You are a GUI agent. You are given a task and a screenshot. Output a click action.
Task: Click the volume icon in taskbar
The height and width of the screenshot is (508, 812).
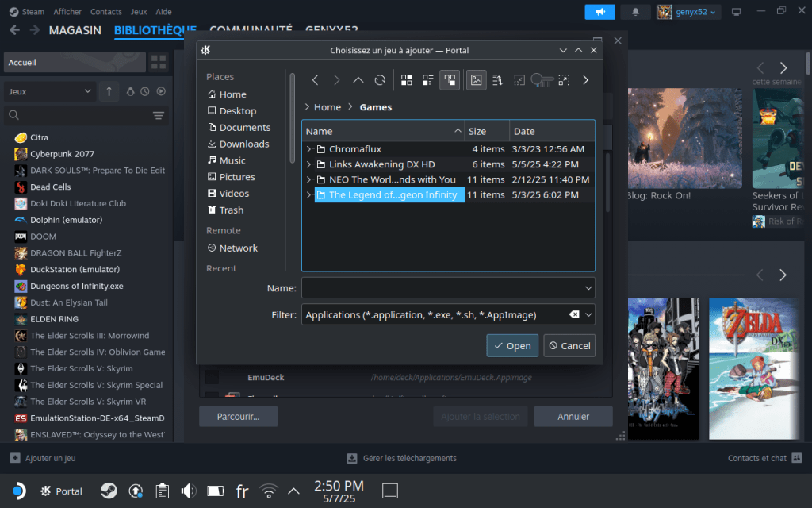pyautogui.click(x=189, y=491)
